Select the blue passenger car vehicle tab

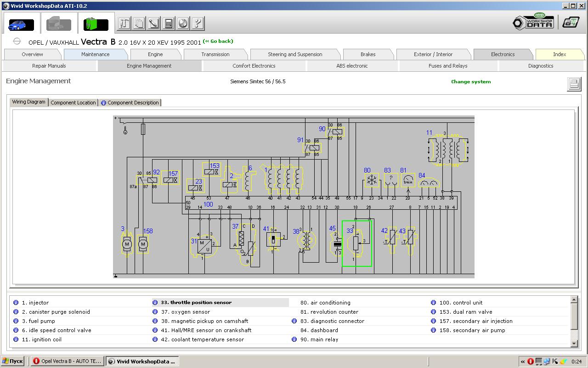pyautogui.click(x=21, y=23)
